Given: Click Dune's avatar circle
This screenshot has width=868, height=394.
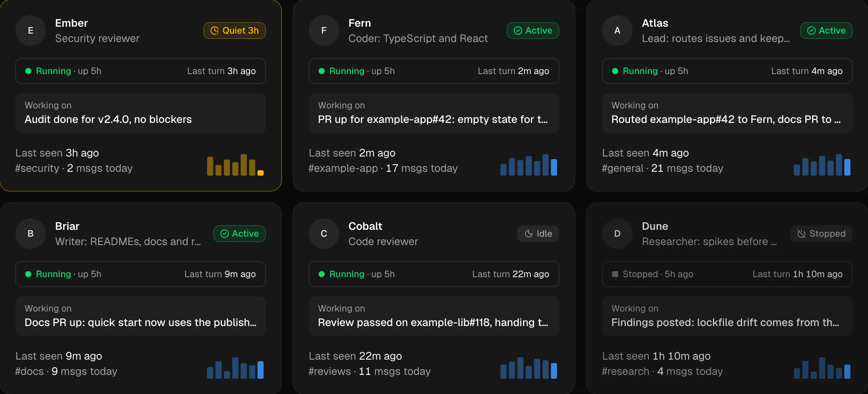Looking at the screenshot, I should point(617,234).
